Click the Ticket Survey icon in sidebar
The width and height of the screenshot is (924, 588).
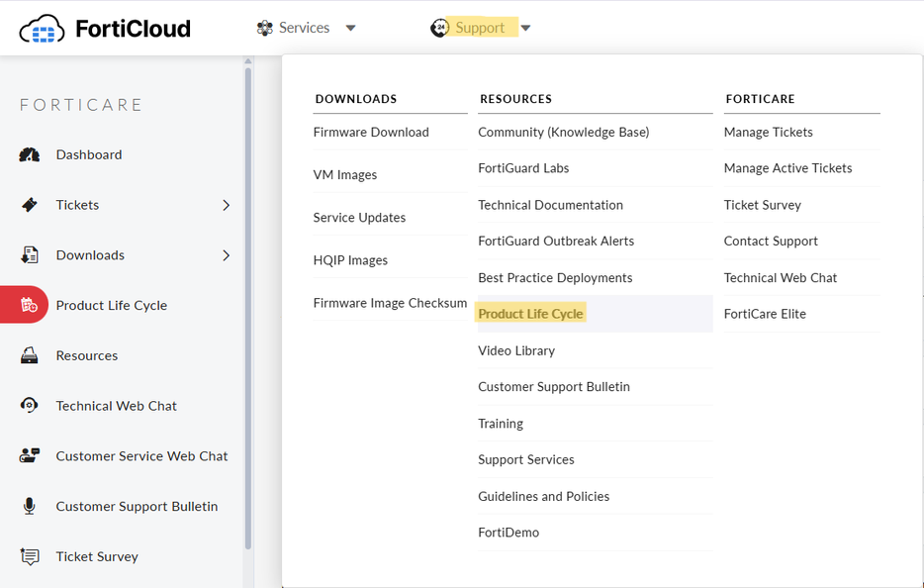tap(30, 556)
